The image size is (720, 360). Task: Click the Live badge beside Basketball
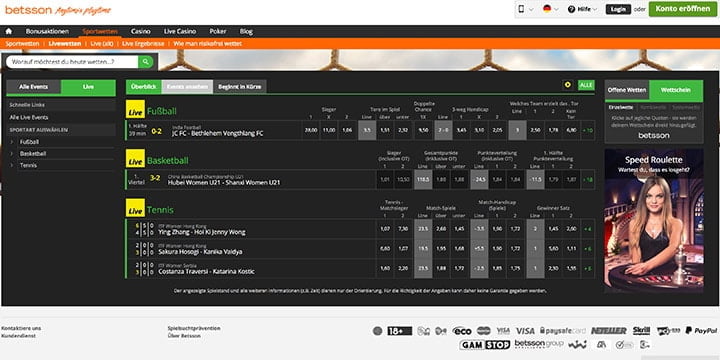[x=135, y=158]
